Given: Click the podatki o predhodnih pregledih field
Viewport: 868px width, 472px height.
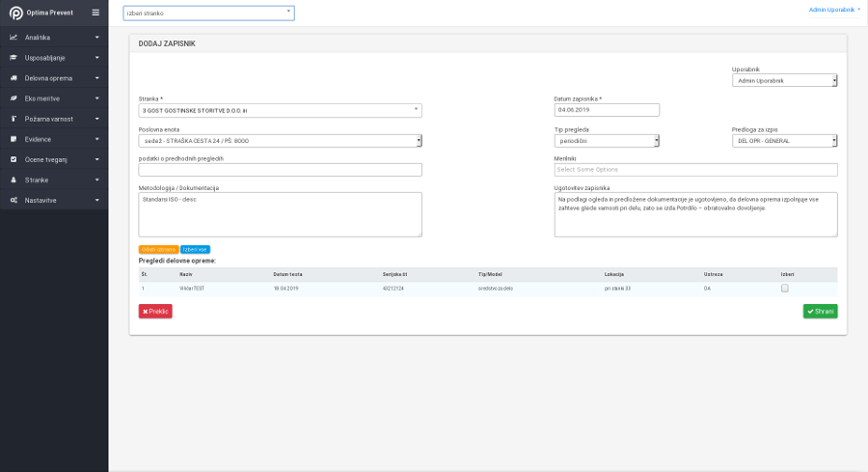Looking at the screenshot, I should (x=280, y=170).
